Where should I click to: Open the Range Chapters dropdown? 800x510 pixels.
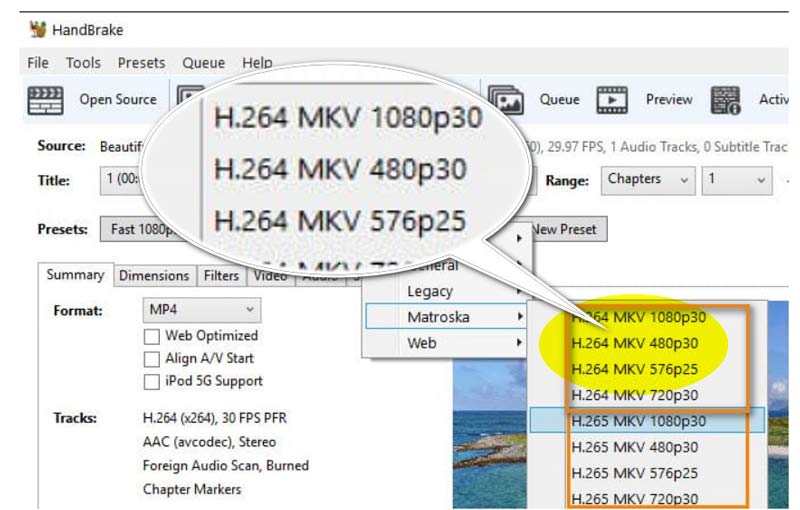pos(648,181)
